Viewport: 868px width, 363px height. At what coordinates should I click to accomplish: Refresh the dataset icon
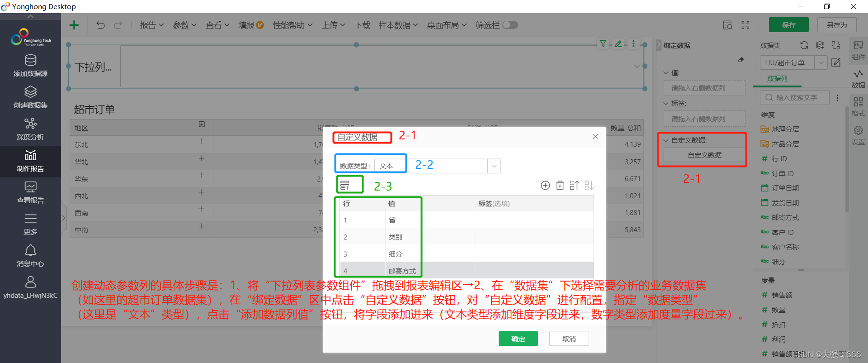tap(804, 45)
